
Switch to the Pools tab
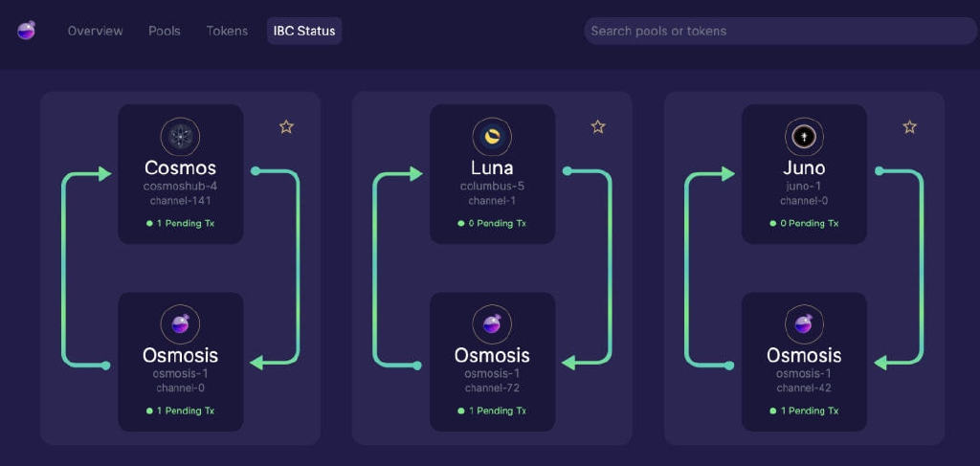[165, 31]
